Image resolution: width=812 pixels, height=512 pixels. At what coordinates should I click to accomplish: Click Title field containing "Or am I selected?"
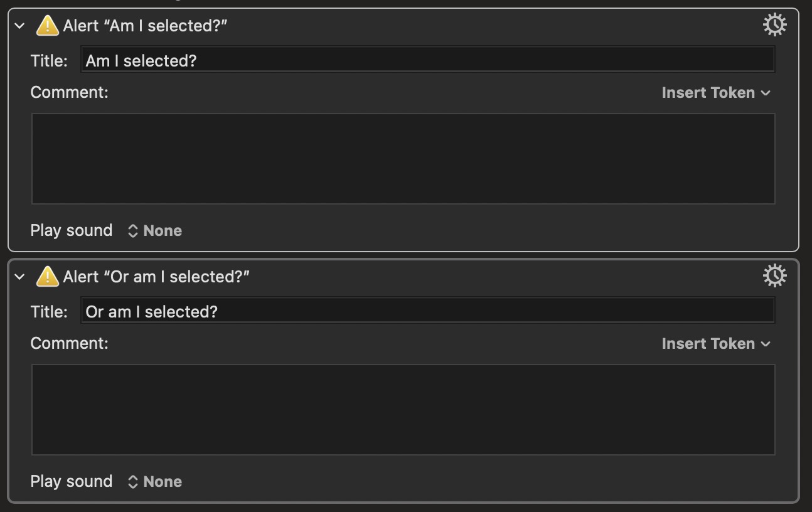click(x=428, y=311)
